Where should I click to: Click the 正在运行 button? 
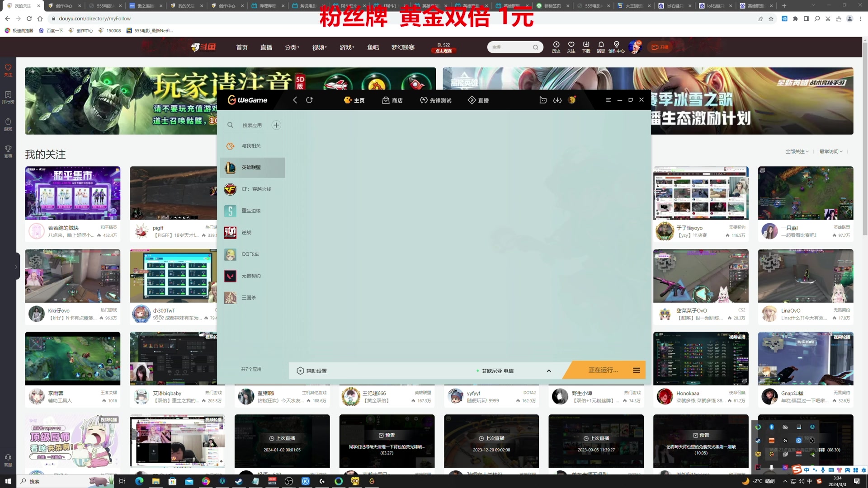click(603, 370)
